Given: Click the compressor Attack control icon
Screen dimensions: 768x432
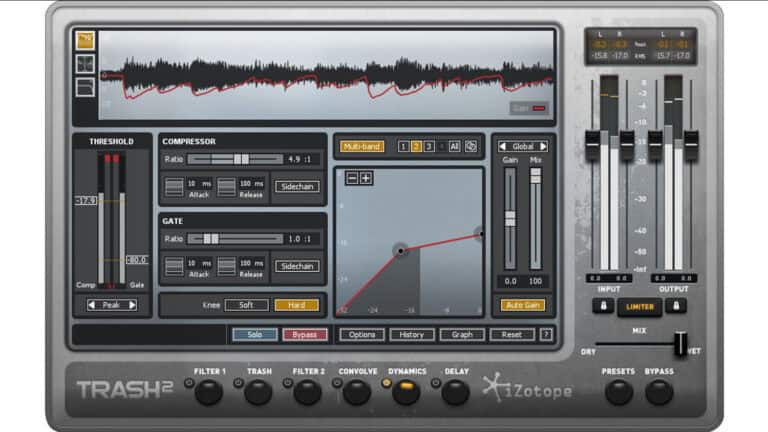Looking at the screenshot, I should click(x=174, y=187).
